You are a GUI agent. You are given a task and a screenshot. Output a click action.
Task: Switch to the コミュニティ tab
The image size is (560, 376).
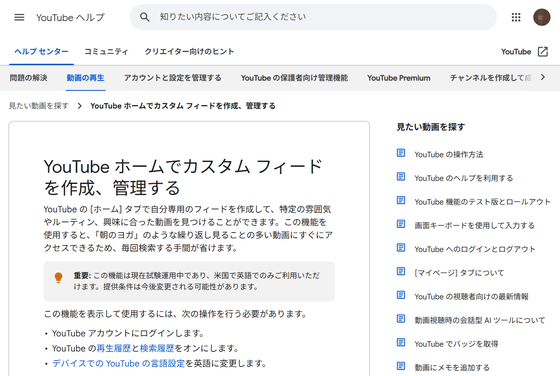point(106,52)
